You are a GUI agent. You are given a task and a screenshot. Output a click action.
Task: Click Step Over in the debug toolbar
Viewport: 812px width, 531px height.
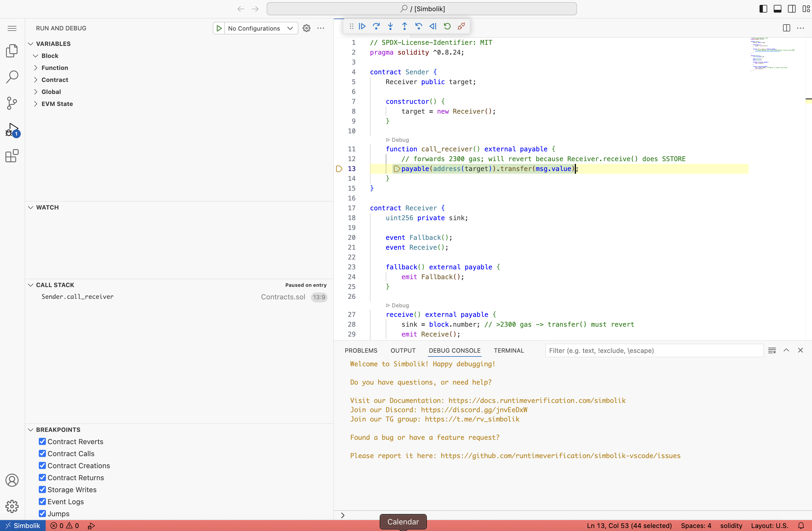point(376,26)
